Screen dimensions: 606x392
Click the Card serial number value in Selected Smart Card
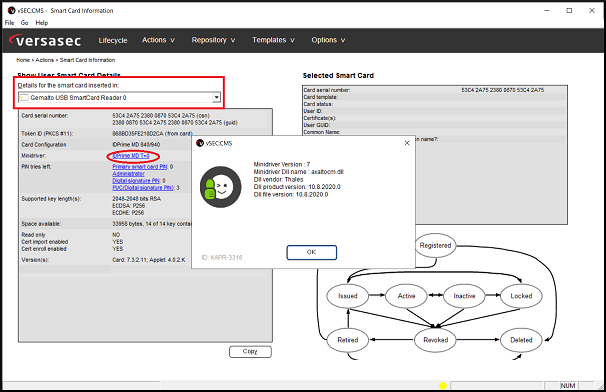point(502,90)
